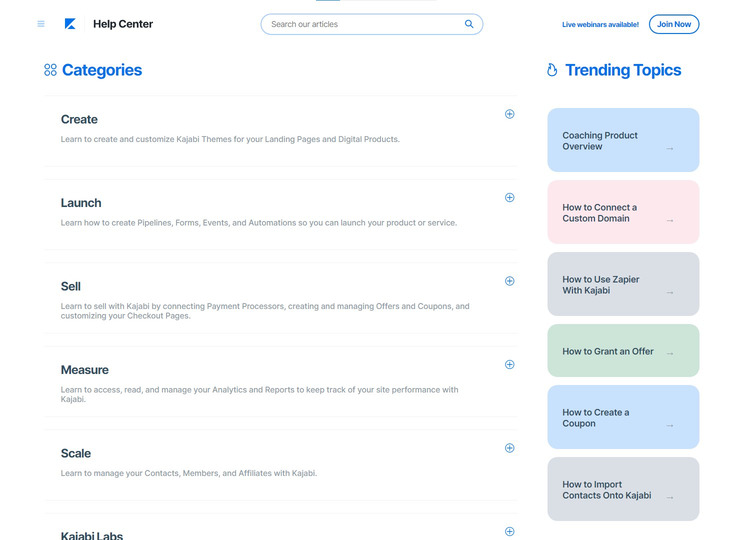This screenshot has width=755, height=540.
Task: Open How to Connect a Custom Domain
Action: click(x=623, y=212)
